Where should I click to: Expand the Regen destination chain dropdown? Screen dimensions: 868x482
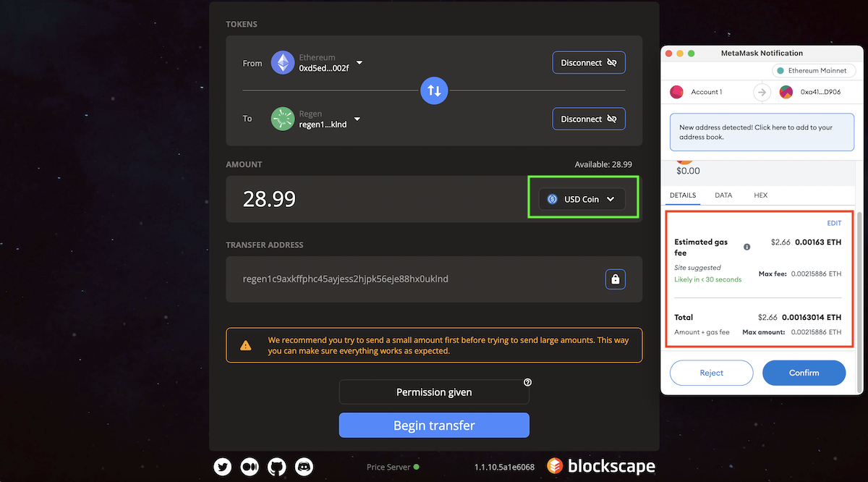point(357,119)
